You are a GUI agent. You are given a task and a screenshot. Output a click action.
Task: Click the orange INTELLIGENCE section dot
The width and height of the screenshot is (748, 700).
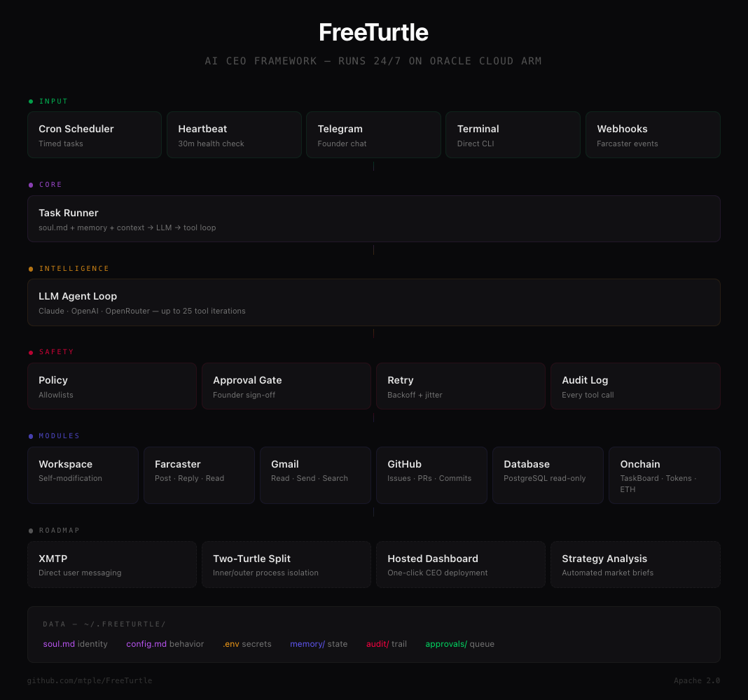click(x=31, y=269)
